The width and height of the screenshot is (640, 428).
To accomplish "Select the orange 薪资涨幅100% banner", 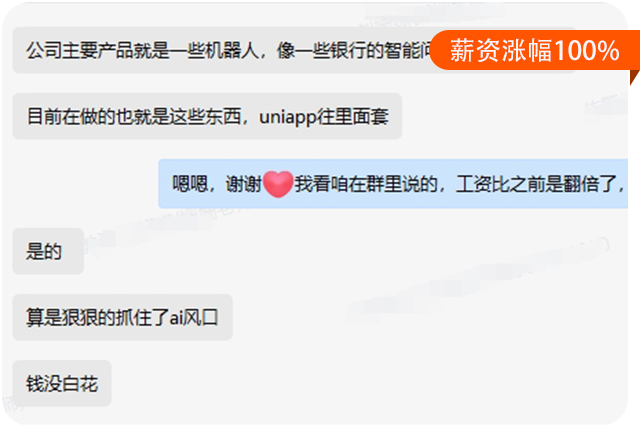I will 535,50.
